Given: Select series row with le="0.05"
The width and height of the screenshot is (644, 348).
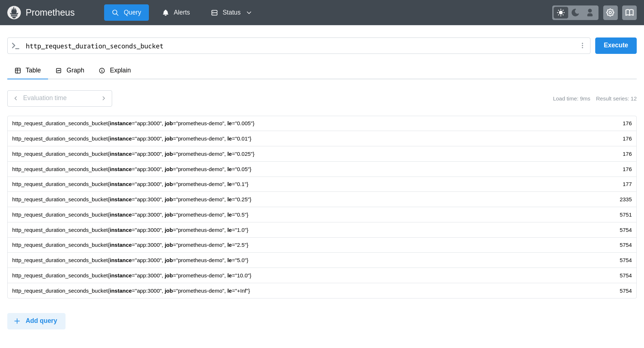Looking at the screenshot, I should click(x=322, y=169).
